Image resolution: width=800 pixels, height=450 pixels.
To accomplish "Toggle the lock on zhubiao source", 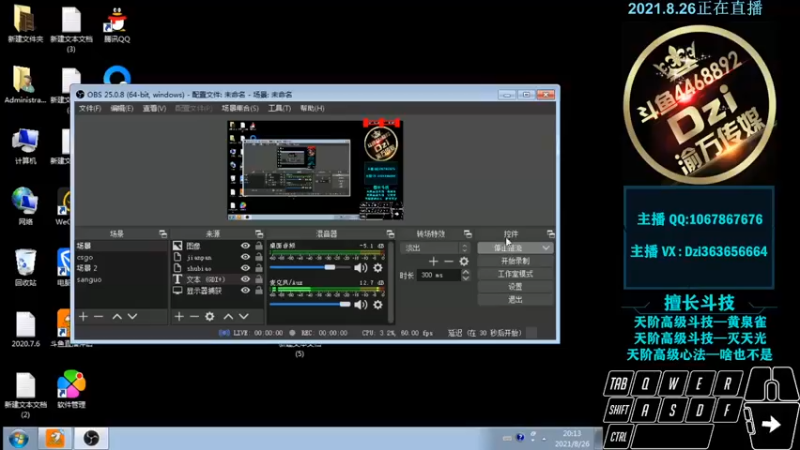I will (259, 268).
